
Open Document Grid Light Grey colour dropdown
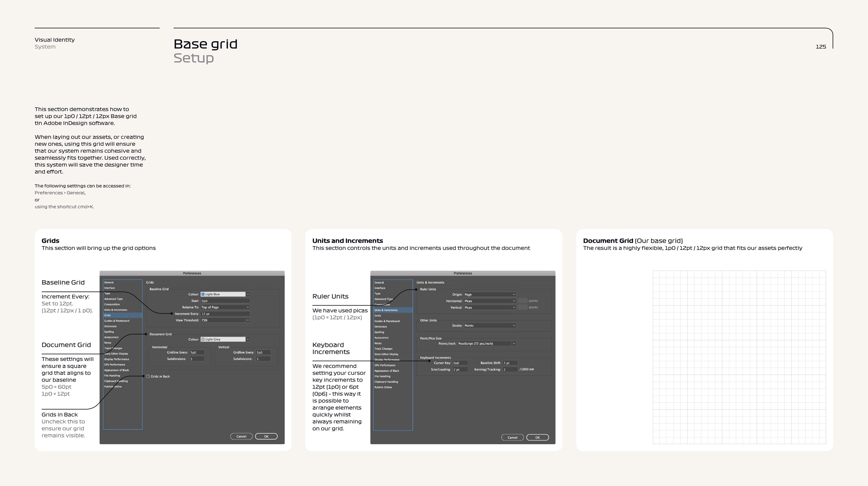coord(248,340)
